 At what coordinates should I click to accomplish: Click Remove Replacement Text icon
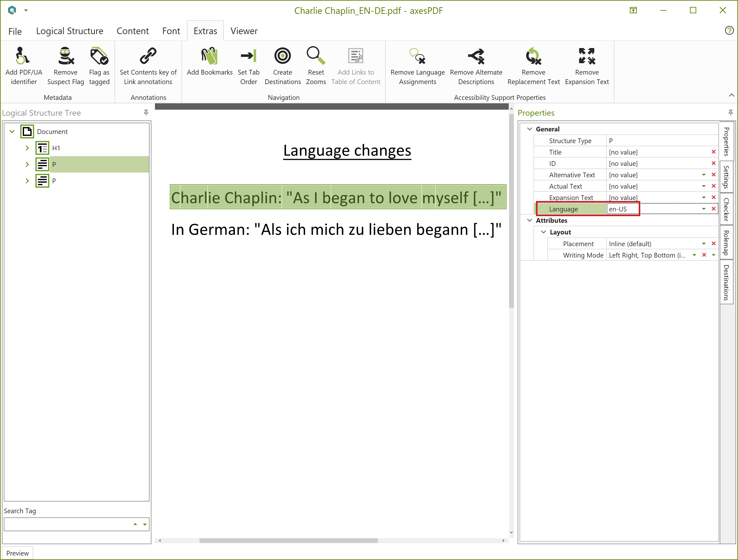pos(533,56)
